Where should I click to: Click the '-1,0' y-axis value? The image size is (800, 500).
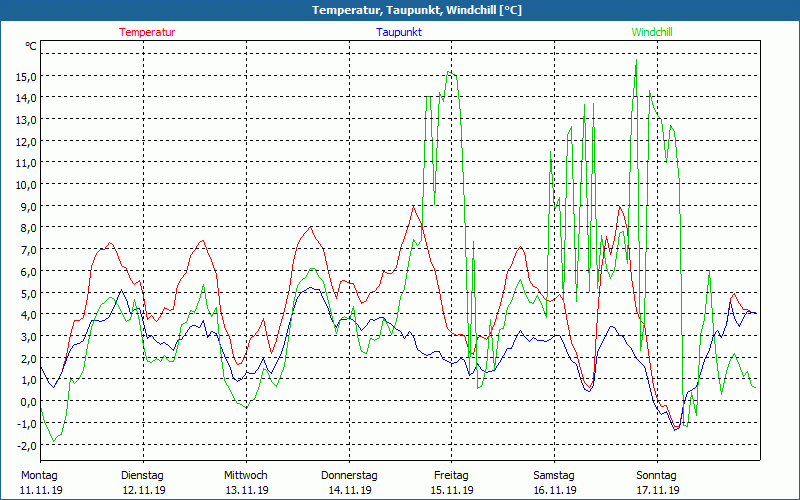tap(27, 423)
